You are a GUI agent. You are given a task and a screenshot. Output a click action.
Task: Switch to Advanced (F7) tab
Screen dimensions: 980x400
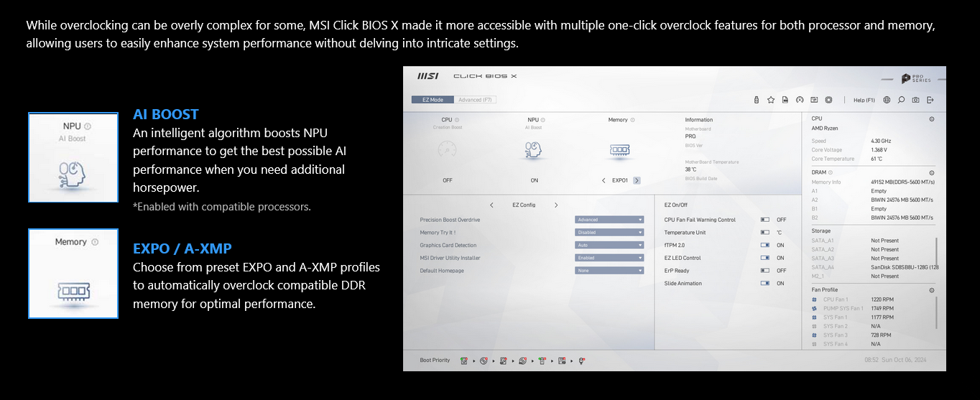(x=475, y=100)
